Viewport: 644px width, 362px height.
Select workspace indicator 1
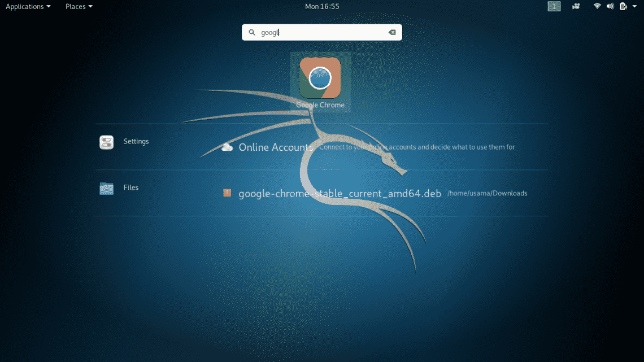point(554,7)
